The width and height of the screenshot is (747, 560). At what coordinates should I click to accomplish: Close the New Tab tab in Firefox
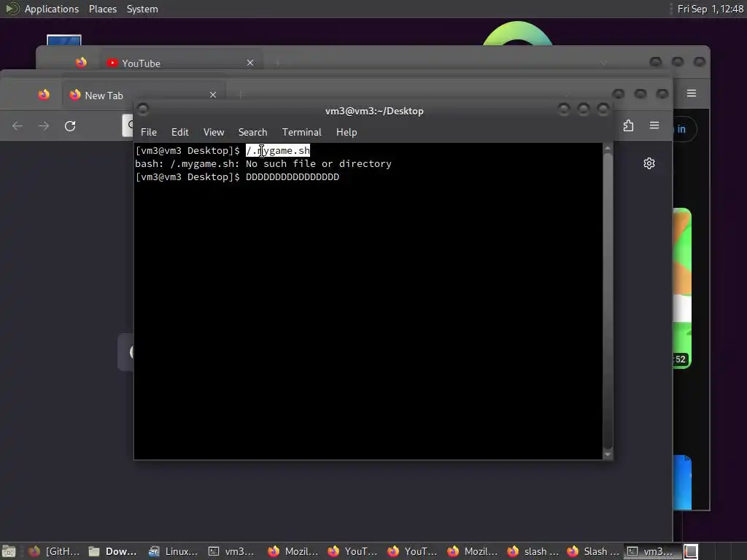[213, 95]
